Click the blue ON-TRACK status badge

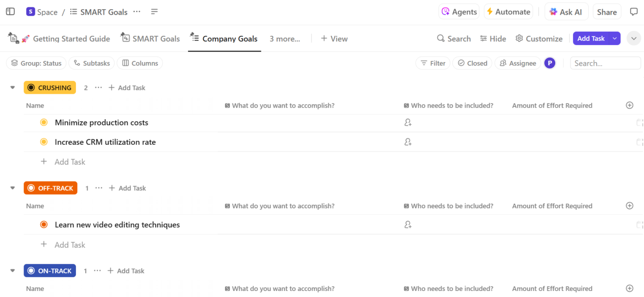coord(50,271)
